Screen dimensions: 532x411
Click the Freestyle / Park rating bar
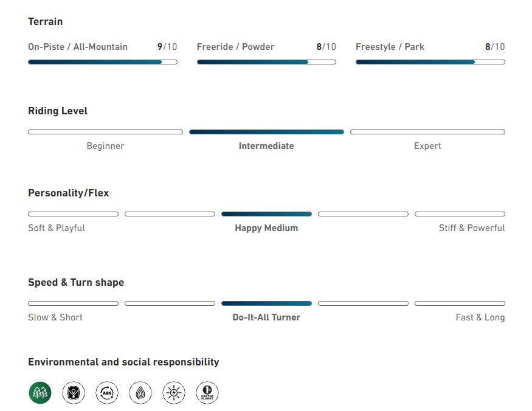tap(430, 62)
